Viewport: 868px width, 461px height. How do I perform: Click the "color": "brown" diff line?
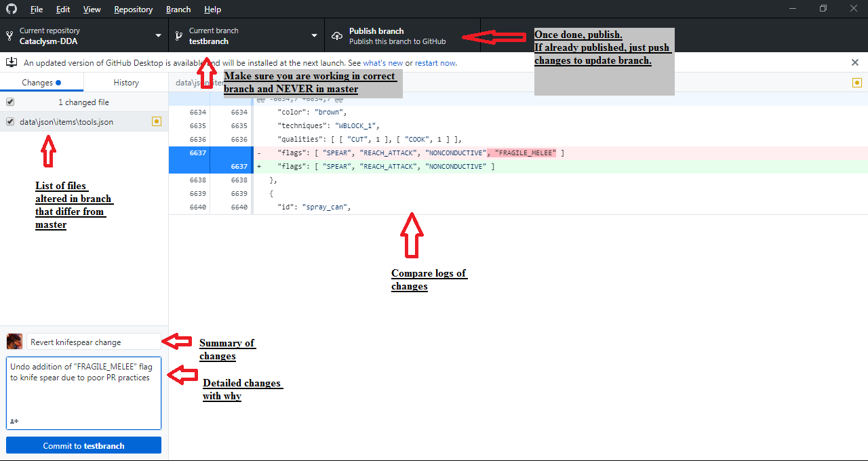[x=560, y=112]
